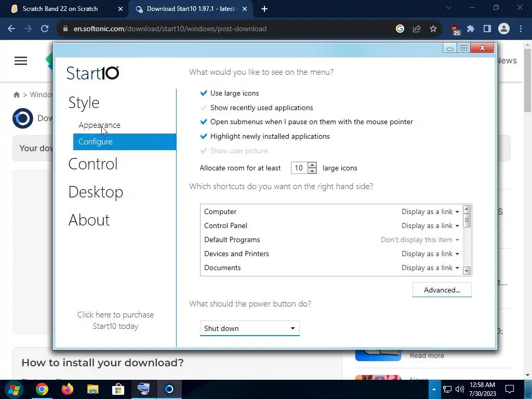The height and width of the screenshot is (399, 532).
Task: Open File Explorer from taskbar
Action: tap(92, 389)
